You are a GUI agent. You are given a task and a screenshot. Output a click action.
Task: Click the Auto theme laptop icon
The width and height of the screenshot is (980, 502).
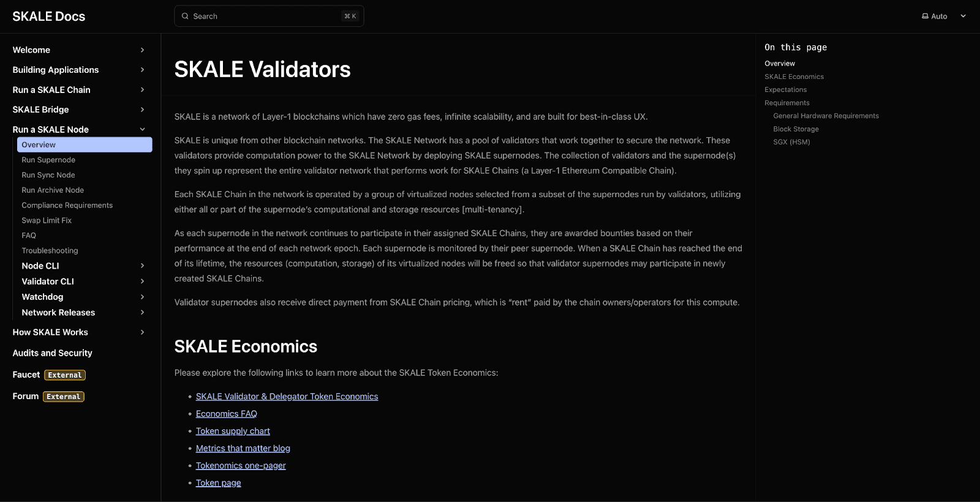[925, 17]
